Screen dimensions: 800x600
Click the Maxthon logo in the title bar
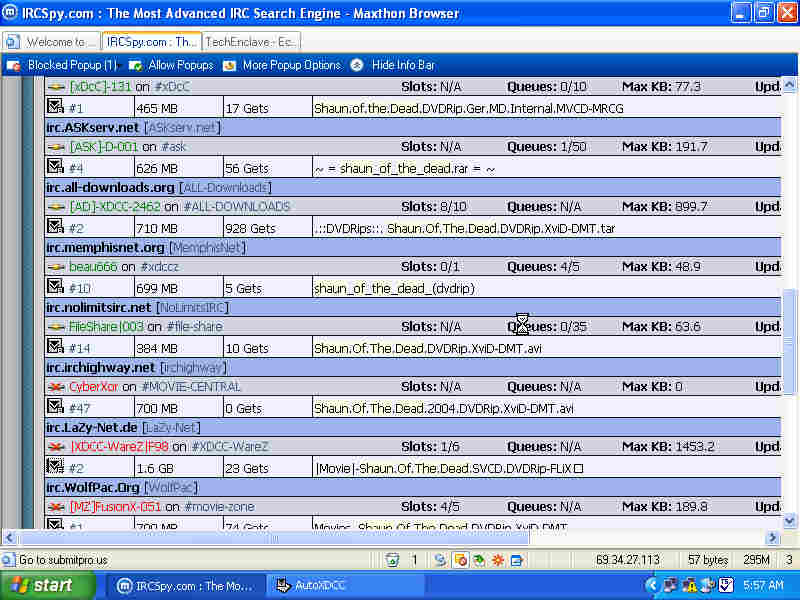[x=10, y=12]
